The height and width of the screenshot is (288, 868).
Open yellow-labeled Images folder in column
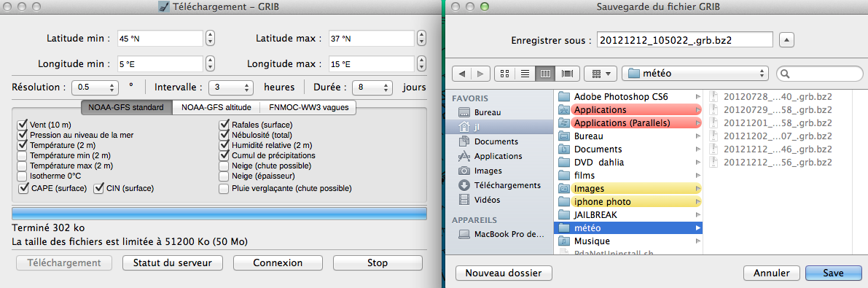pyautogui.click(x=628, y=188)
